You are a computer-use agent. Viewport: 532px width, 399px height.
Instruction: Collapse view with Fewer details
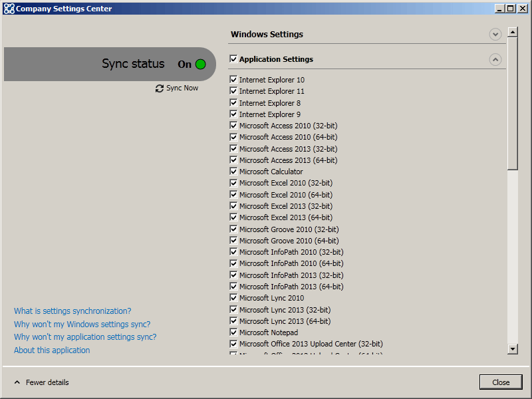(47, 382)
